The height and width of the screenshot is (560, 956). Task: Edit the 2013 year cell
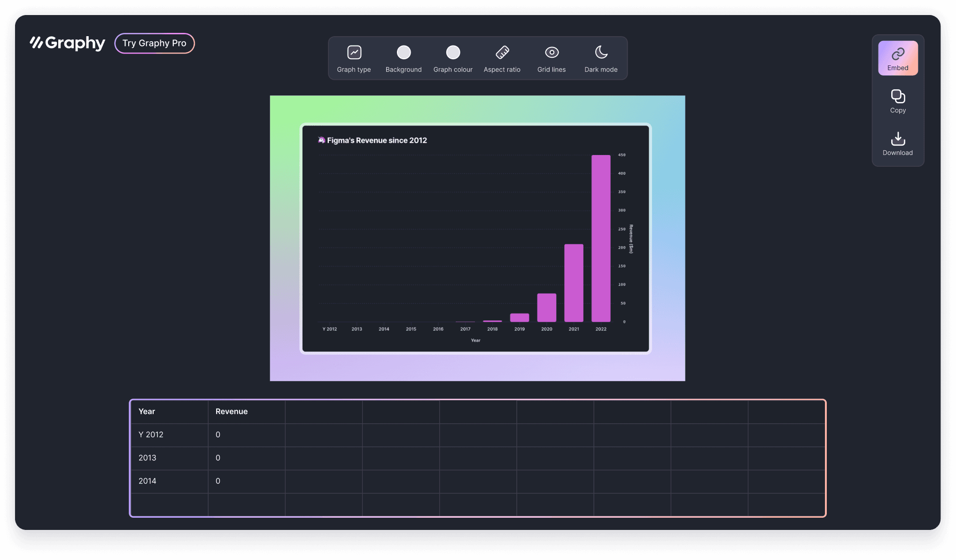(x=169, y=458)
